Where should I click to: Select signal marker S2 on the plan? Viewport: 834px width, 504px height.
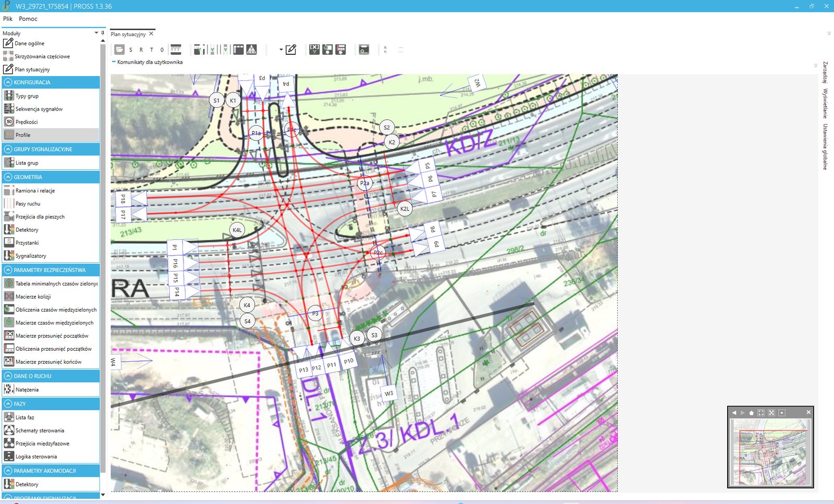(387, 127)
